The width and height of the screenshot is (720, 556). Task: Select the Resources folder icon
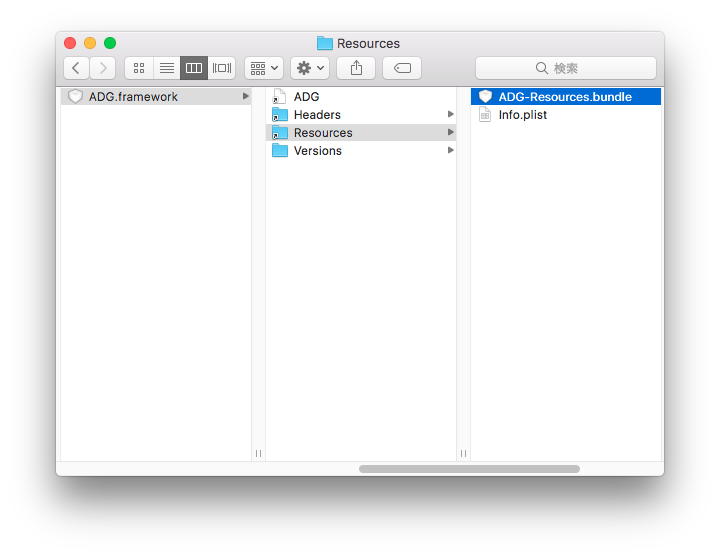tap(280, 133)
